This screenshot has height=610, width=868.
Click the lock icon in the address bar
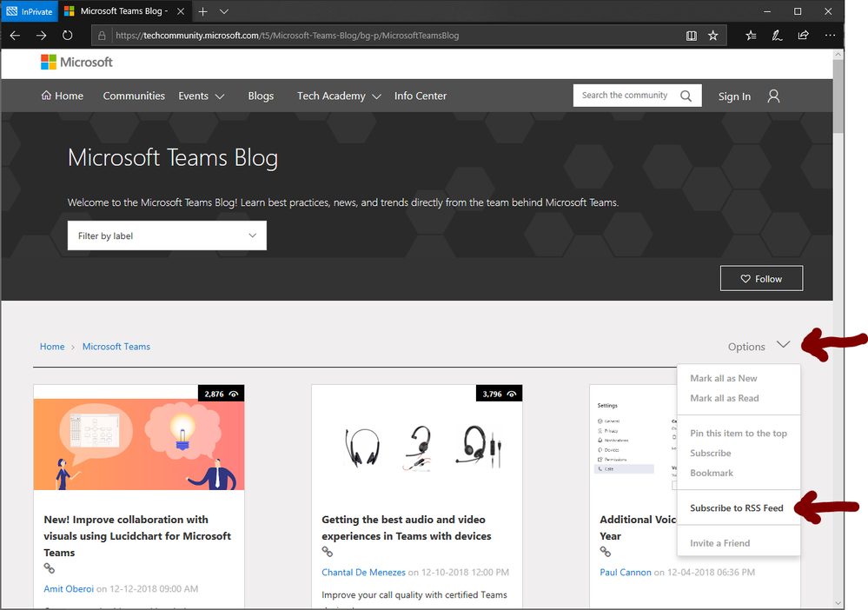coord(102,36)
